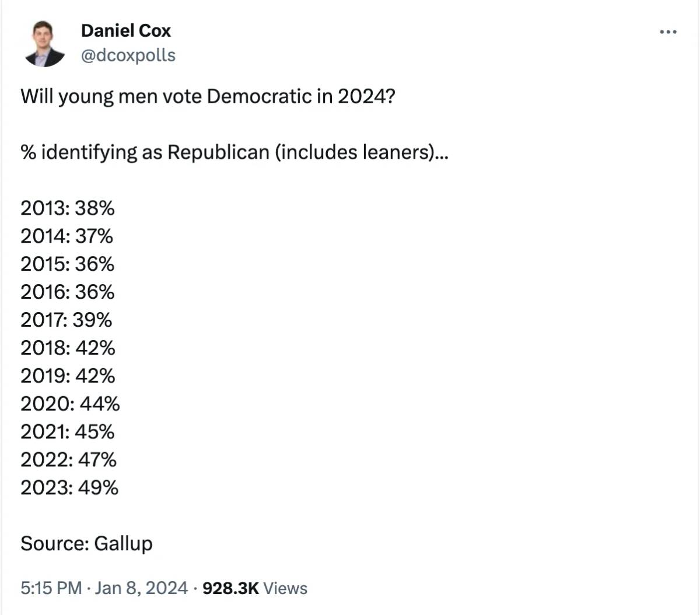Click the 'Source: Gallup' line
The width and height of the screenshot is (700, 615).
87,543
